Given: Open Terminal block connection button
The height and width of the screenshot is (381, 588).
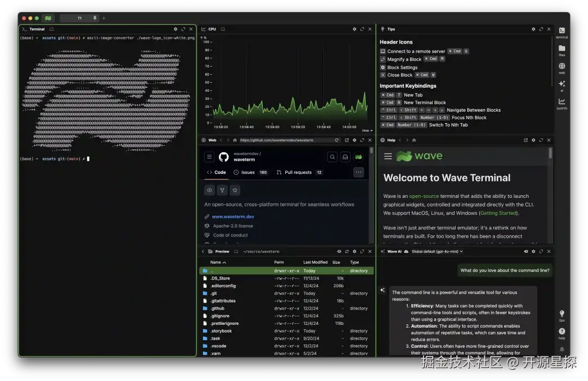Looking at the screenshot, I should click(x=51, y=29).
